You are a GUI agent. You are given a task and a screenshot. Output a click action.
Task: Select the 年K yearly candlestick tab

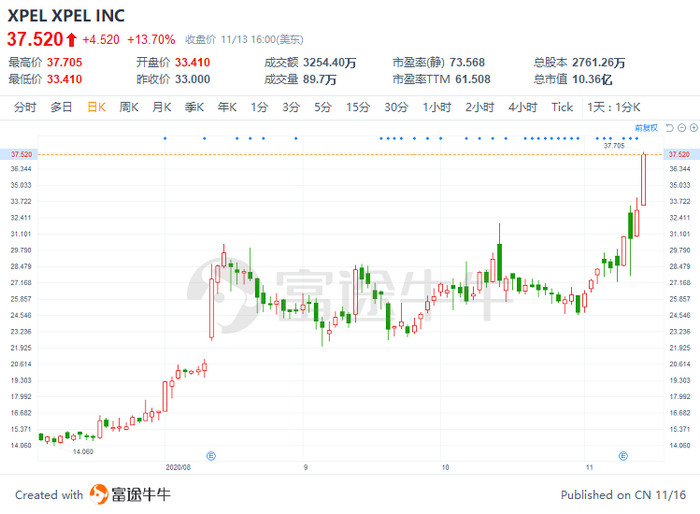pyautogui.click(x=227, y=107)
